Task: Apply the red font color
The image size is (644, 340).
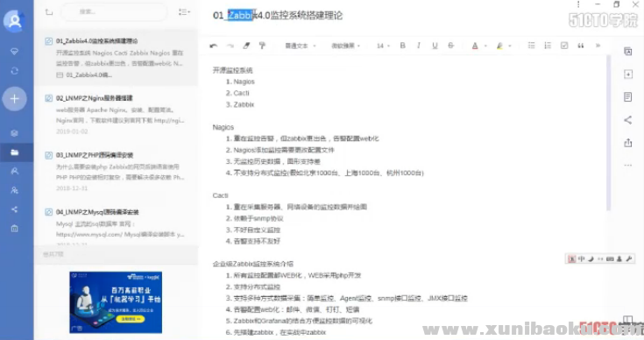Action: coord(475,46)
